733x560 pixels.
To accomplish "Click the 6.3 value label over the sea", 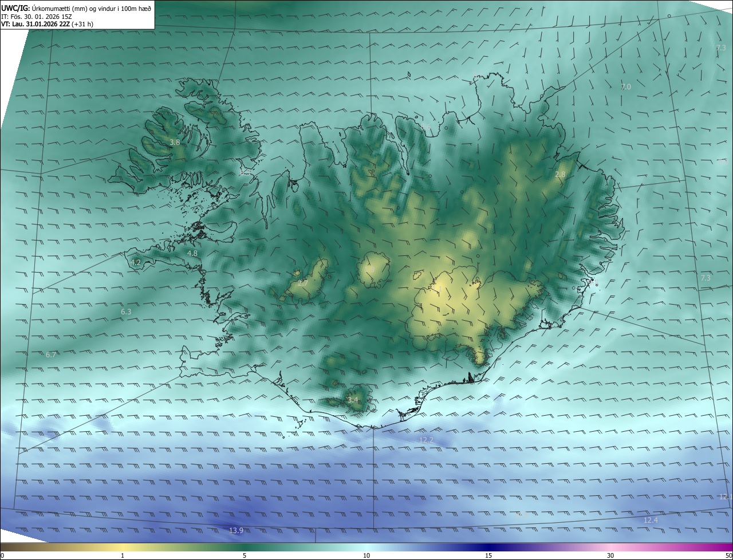I will pyautogui.click(x=126, y=311).
